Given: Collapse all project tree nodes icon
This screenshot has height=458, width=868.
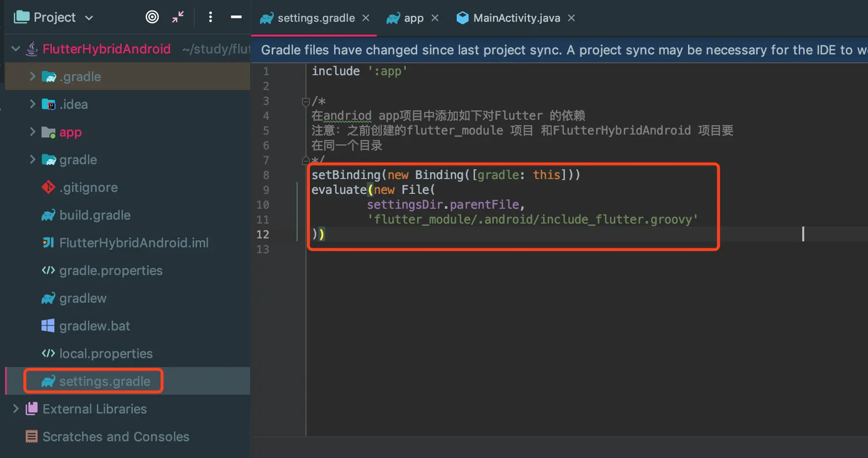Looking at the screenshot, I should [178, 17].
